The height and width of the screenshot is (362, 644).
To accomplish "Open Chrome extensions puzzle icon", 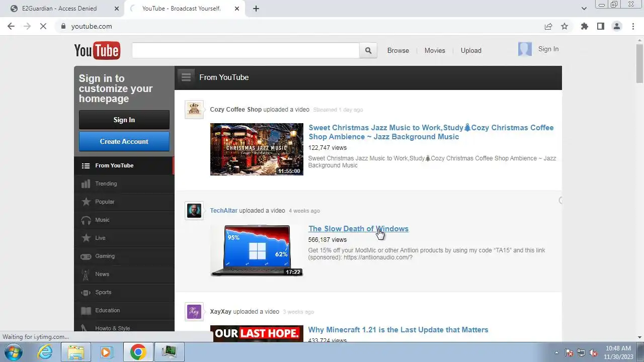I will tap(584, 26).
